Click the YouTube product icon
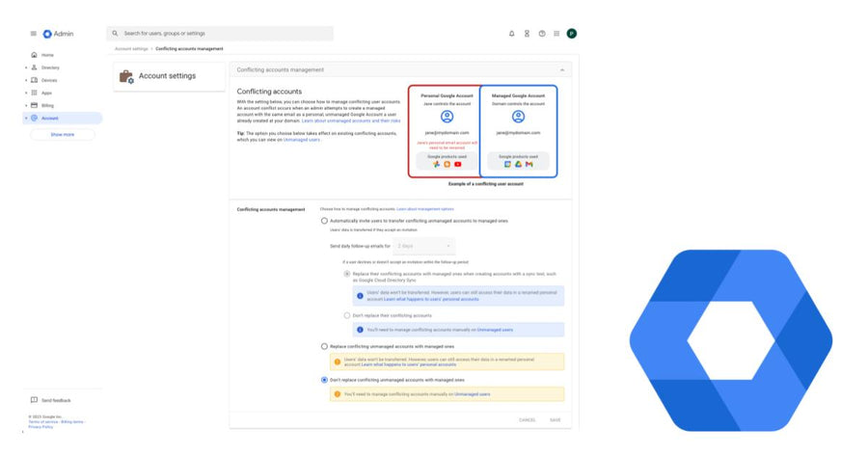 (x=458, y=164)
